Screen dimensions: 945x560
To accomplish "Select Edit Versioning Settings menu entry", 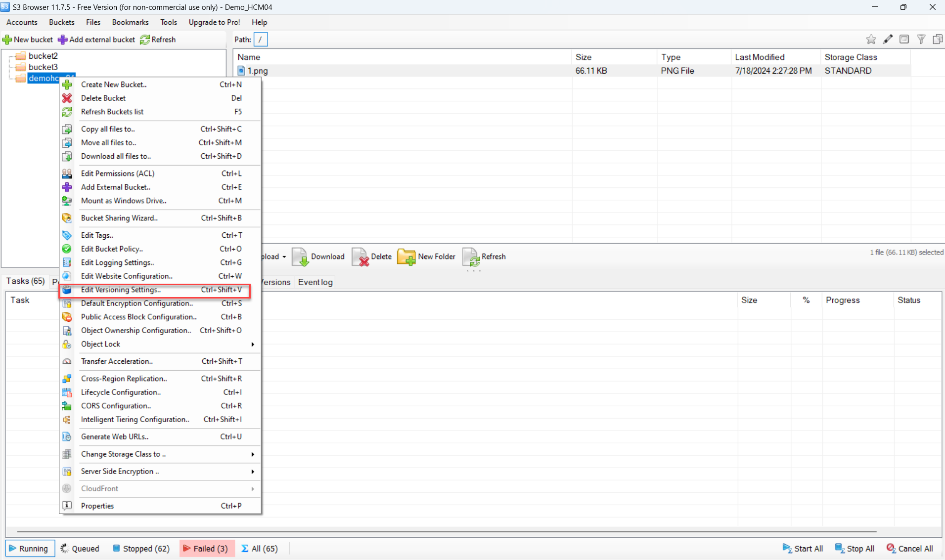I will (121, 290).
